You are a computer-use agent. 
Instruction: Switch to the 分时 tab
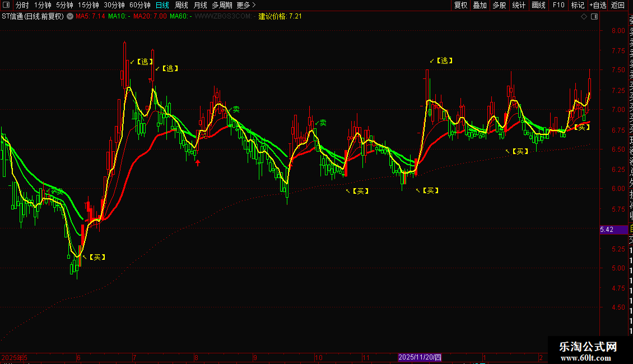[x=22, y=5]
